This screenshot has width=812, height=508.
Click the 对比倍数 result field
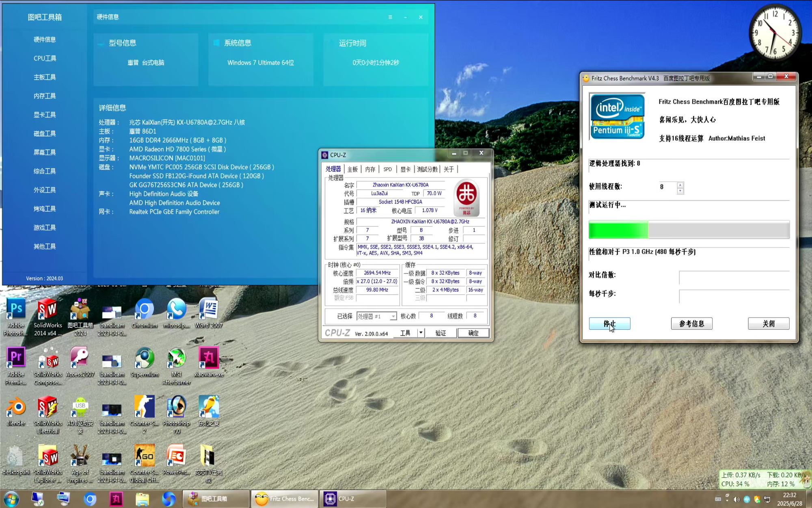click(x=734, y=277)
